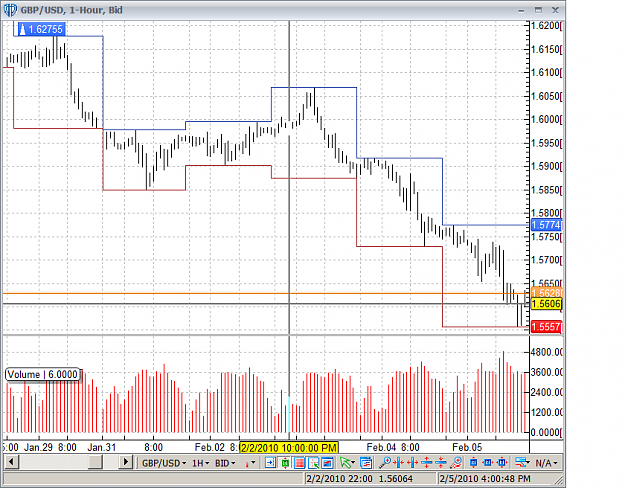Click the magnifier zoom-in icon
The image size is (625, 488).
point(385,463)
